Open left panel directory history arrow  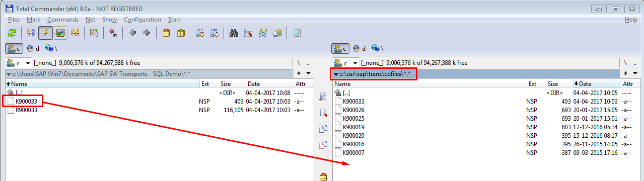coord(309,73)
